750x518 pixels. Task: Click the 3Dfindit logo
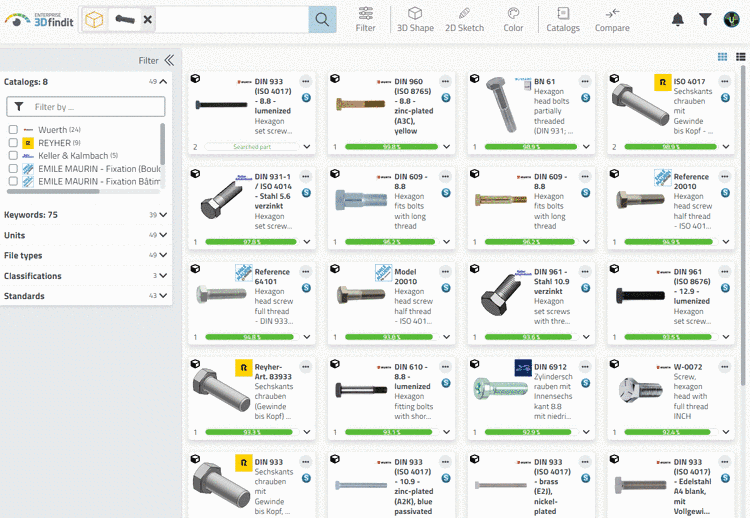pyautogui.click(x=39, y=20)
